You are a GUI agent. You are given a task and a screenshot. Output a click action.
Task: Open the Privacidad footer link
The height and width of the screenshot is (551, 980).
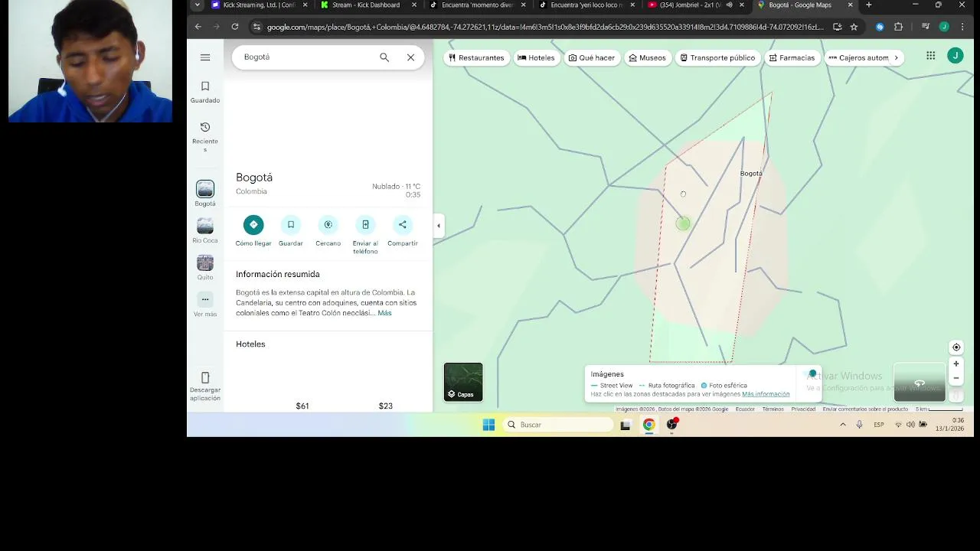click(803, 409)
